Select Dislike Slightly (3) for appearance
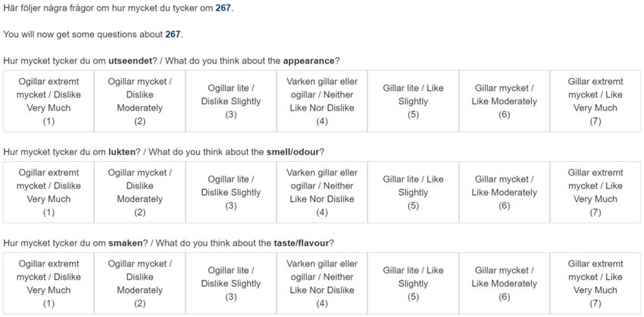Image resolution: width=644 pixels, height=317 pixels. [x=231, y=101]
